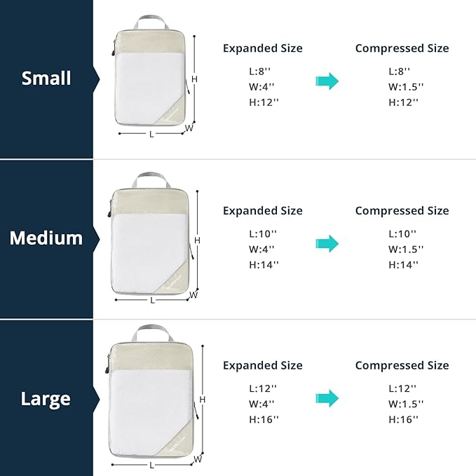476x476 pixels.
Task: Click the teal arrow in the Large row
Action: [327, 398]
